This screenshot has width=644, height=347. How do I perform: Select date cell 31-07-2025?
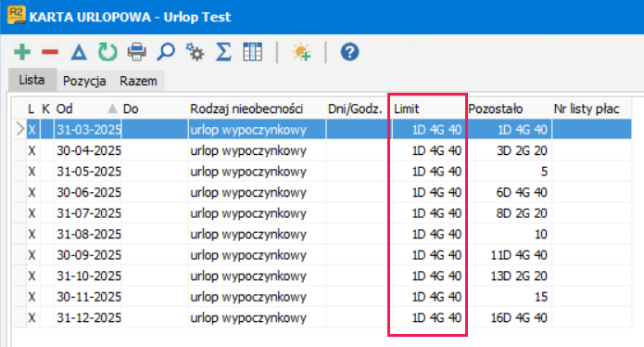[89, 213]
